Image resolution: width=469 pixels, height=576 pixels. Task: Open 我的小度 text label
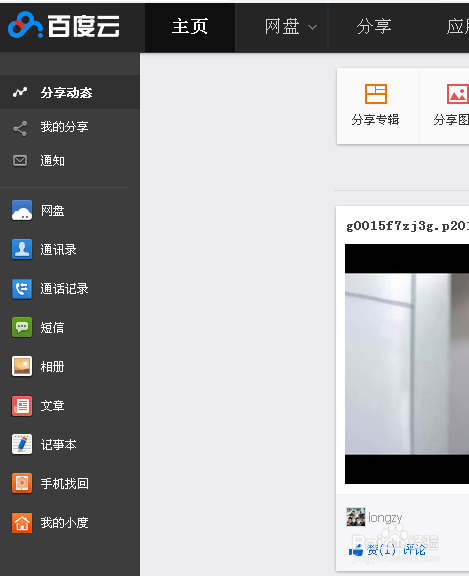[64, 522]
